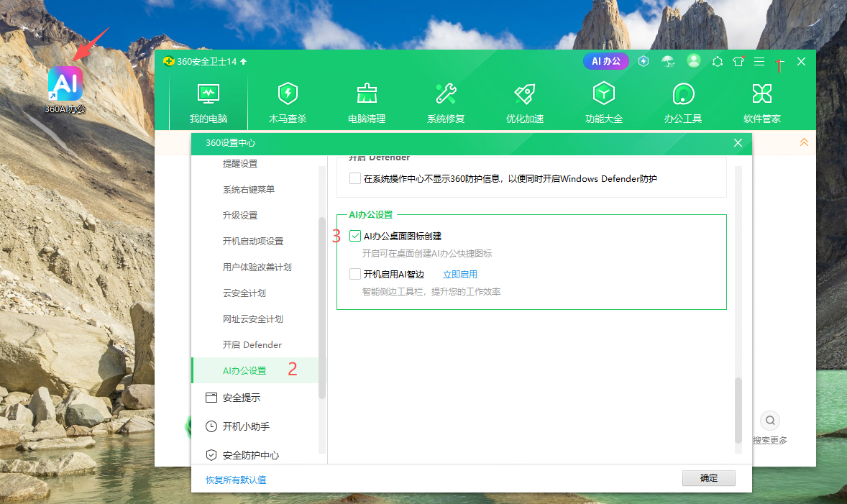Image resolution: width=847 pixels, height=504 pixels.
Task: Open 功能大全 (all tools)
Action: point(603,101)
